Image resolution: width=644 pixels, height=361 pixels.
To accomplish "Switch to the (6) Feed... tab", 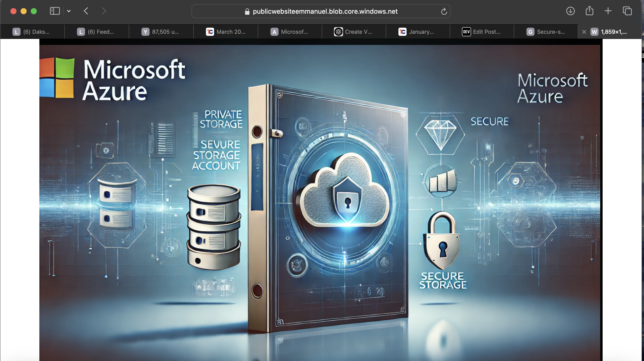I will (x=97, y=32).
